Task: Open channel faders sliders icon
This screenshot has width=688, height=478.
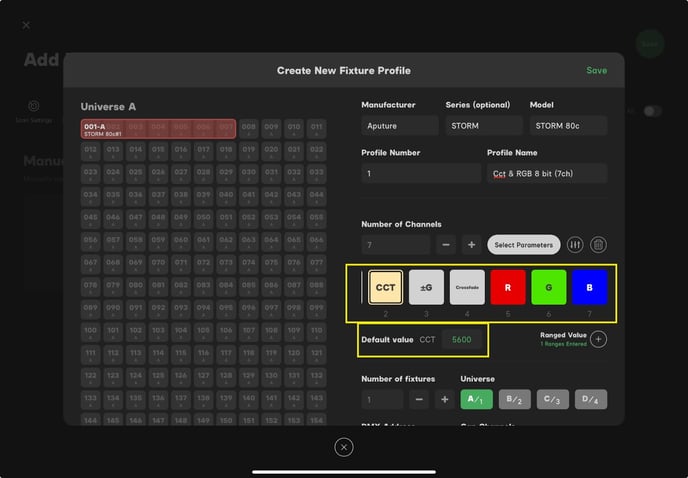Action: click(x=575, y=245)
